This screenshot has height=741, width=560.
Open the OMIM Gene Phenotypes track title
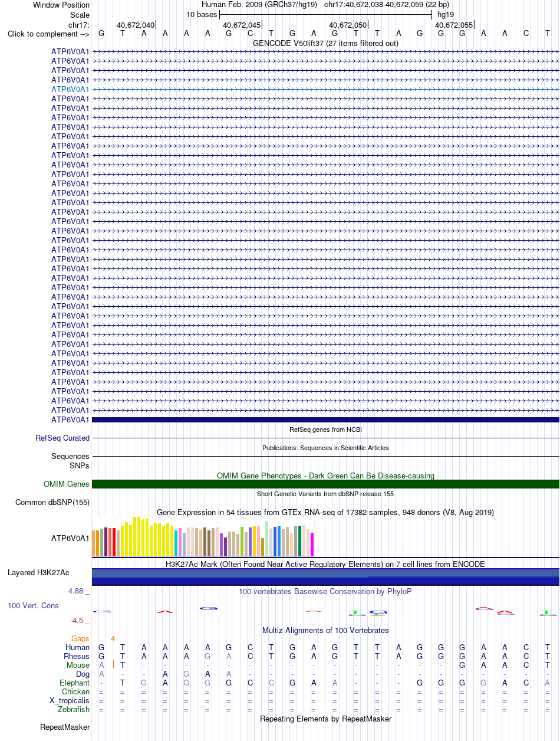coord(325,476)
